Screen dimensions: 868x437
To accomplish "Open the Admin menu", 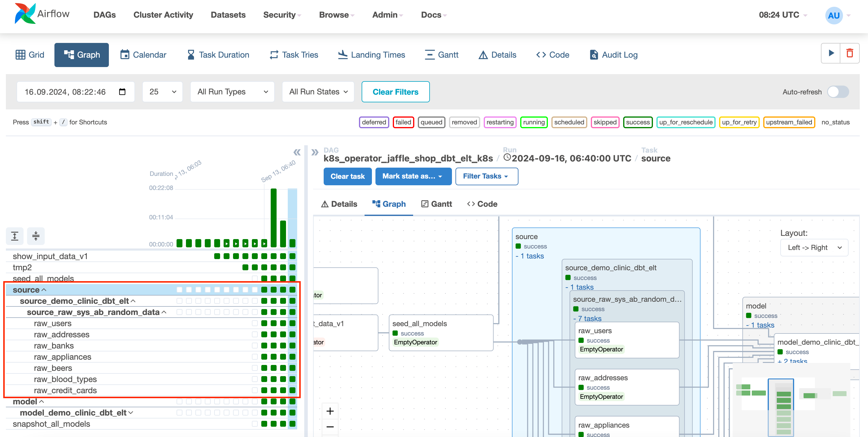I will pos(388,15).
